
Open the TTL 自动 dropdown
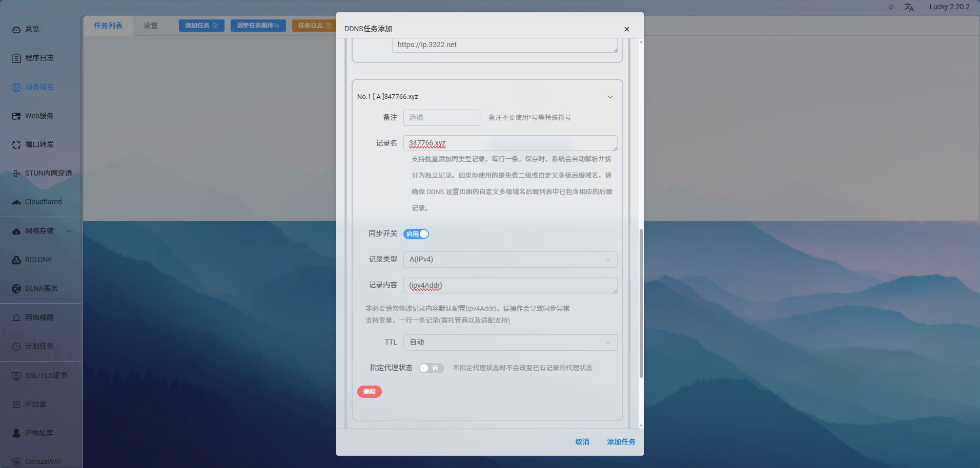[510, 343]
